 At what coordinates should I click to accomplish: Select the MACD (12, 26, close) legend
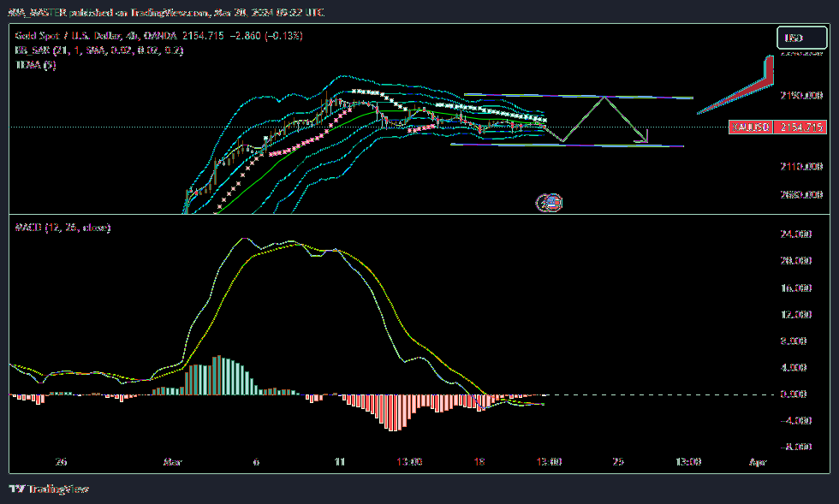pos(62,228)
